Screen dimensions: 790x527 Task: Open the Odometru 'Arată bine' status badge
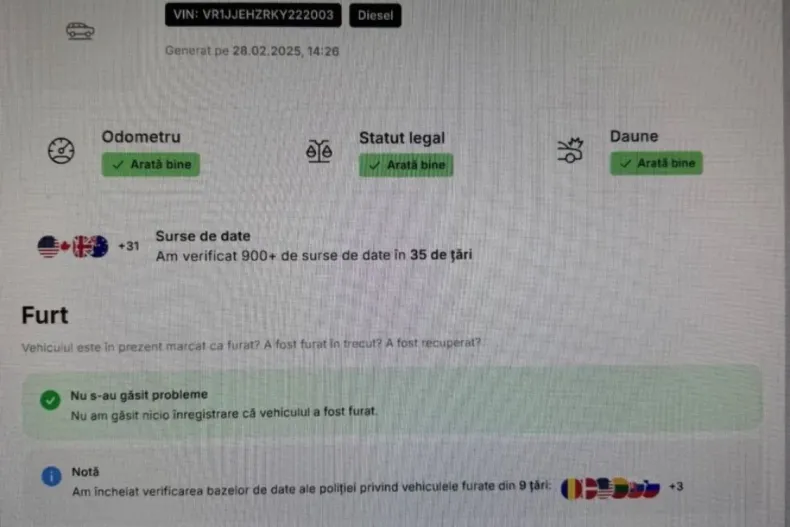click(x=151, y=164)
